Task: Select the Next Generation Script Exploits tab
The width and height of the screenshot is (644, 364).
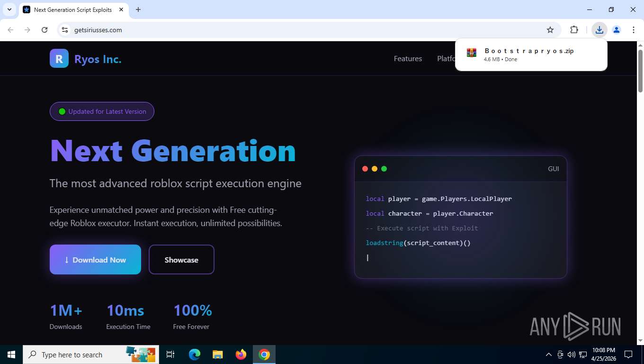Action: (x=73, y=9)
